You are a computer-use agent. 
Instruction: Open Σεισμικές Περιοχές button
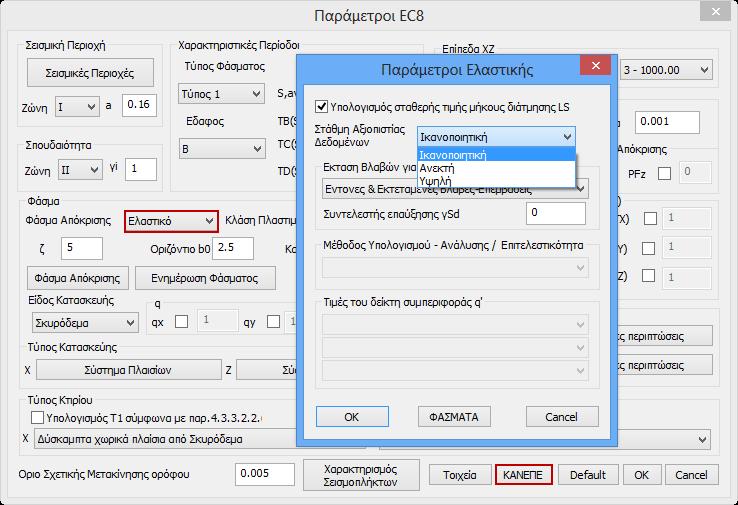(x=90, y=73)
